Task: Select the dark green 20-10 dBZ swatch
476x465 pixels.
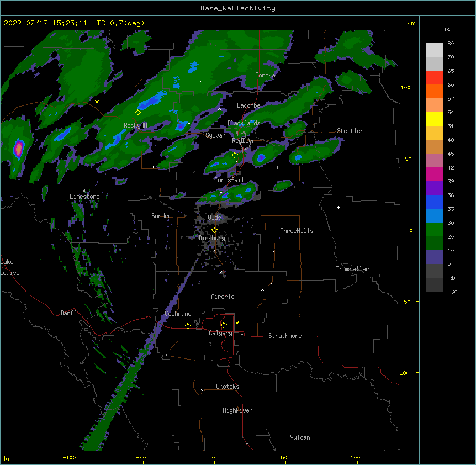Action: [434, 244]
